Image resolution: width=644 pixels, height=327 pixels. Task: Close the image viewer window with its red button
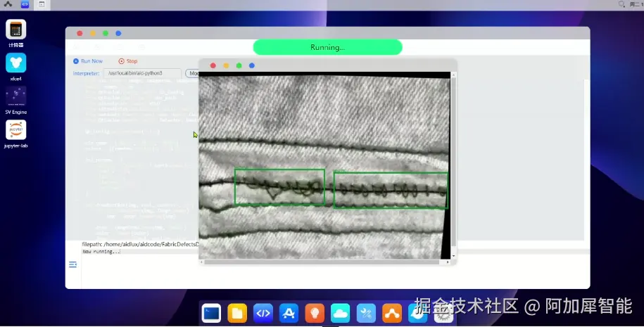point(213,65)
